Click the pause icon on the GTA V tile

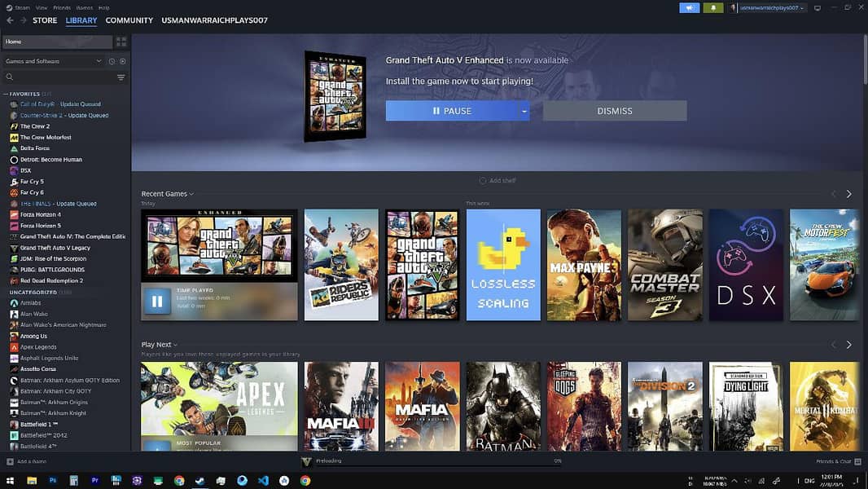pos(156,301)
